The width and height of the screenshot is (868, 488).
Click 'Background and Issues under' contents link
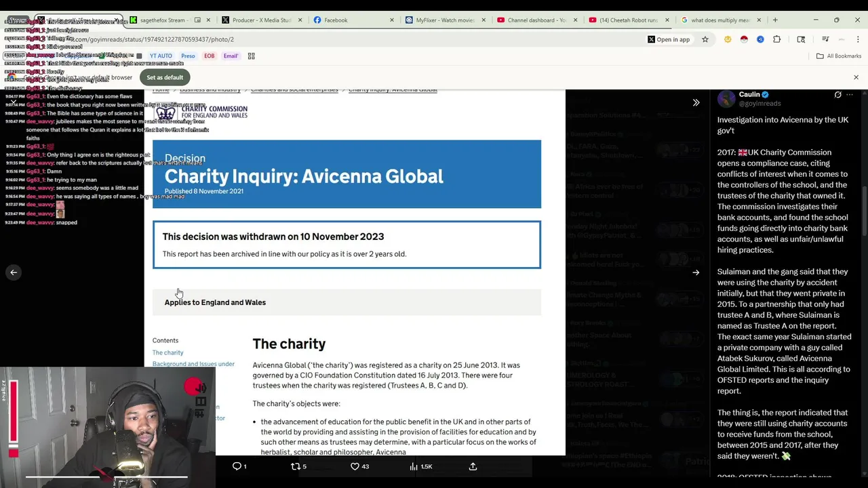click(x=193, y=364)
